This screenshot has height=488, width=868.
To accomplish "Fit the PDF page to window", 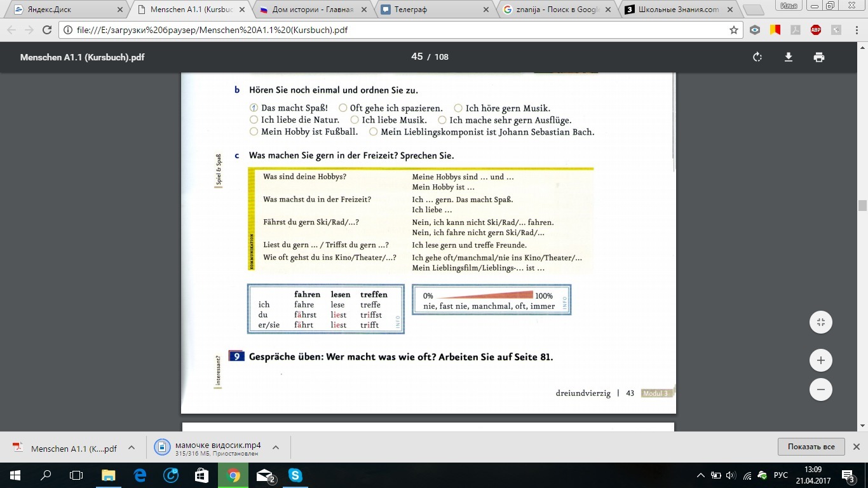I will click(x=821, y=322).
